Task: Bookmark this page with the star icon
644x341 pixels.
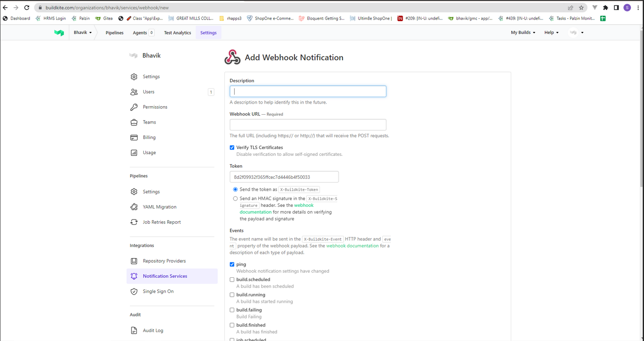Action: [x=581, y=8]
